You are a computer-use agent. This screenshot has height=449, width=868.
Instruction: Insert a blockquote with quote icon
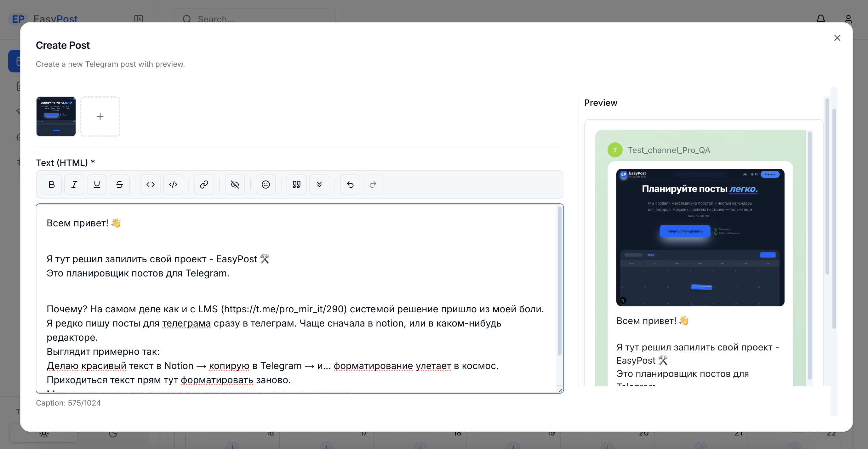click(296, 184)
